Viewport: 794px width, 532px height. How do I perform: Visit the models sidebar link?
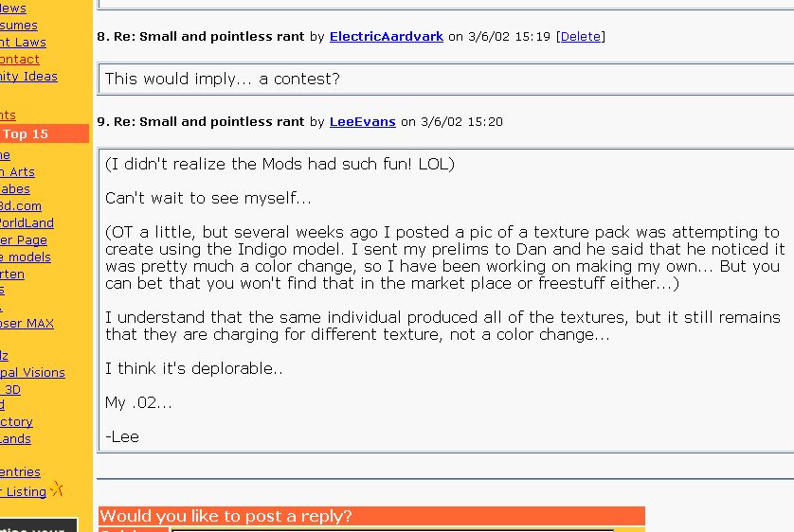click(x=27, y=257)
